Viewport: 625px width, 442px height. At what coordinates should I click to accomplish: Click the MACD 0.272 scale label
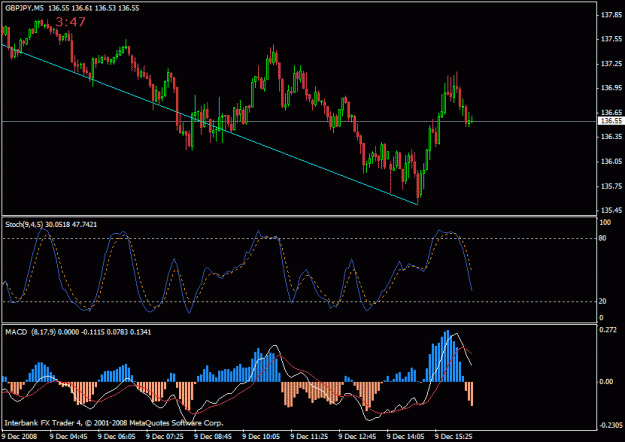coord(607,330)
